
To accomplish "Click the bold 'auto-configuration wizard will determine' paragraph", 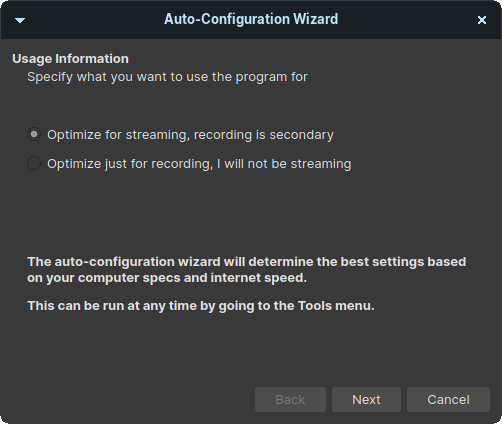I will pyautogui.click(x=247, y=270).
